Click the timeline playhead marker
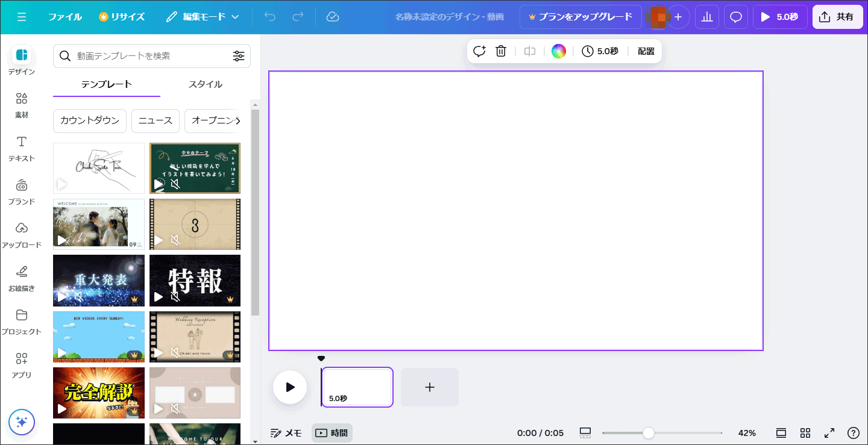868x445 pixels. (321, 359)
